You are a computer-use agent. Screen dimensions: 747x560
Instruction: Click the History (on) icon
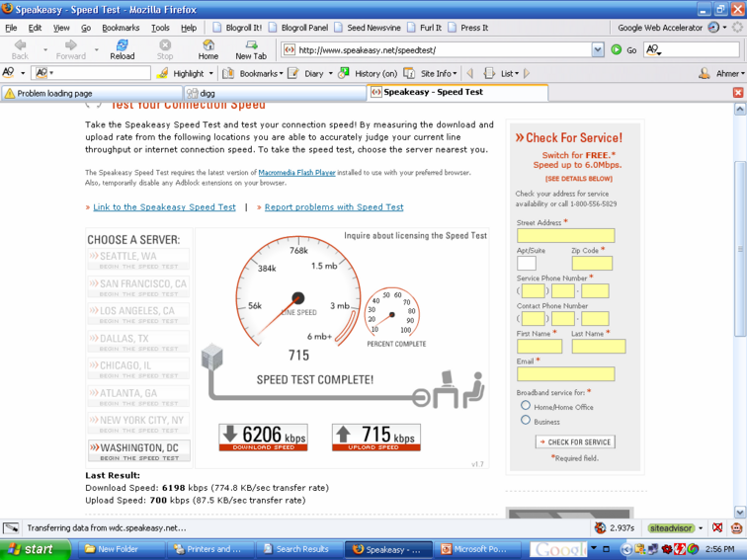coord(344,73)
